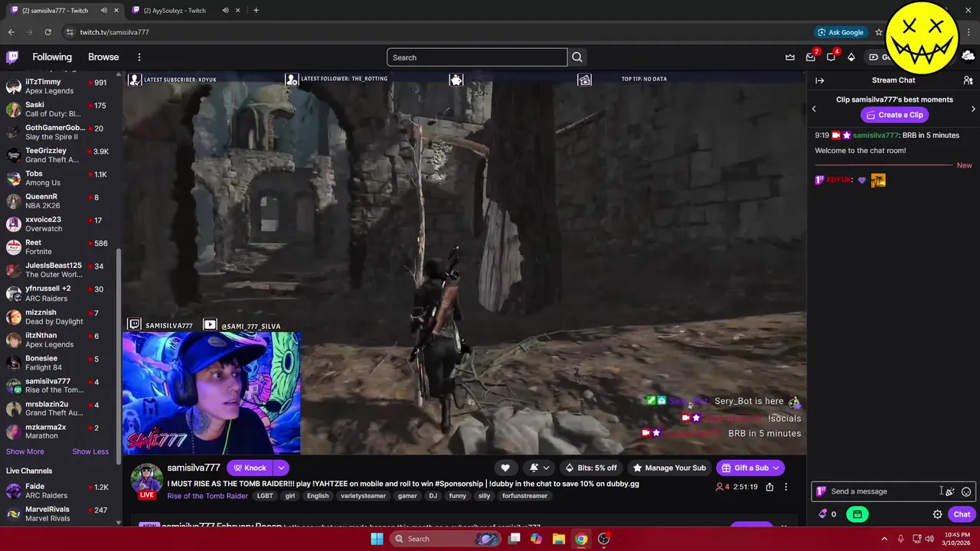980x551 pixels.
Task: Open the three-dot more menu beside Browse
Action: coord(139,57)
